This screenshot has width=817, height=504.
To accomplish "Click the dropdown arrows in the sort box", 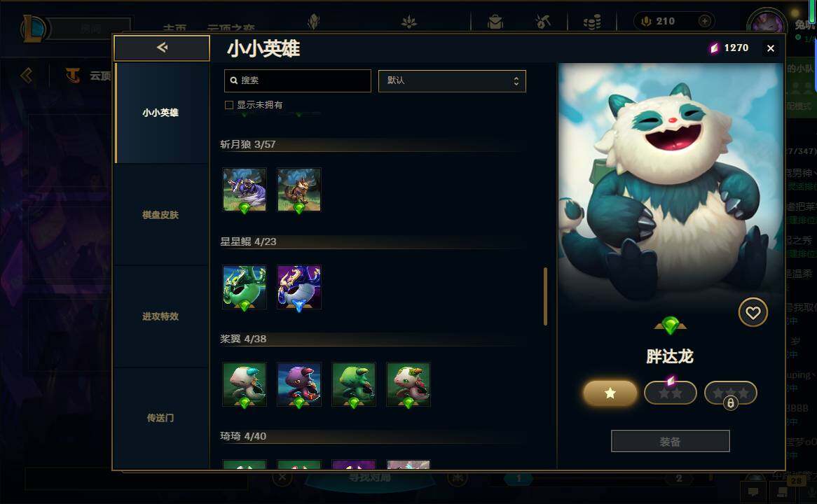I will pos(516,80).
